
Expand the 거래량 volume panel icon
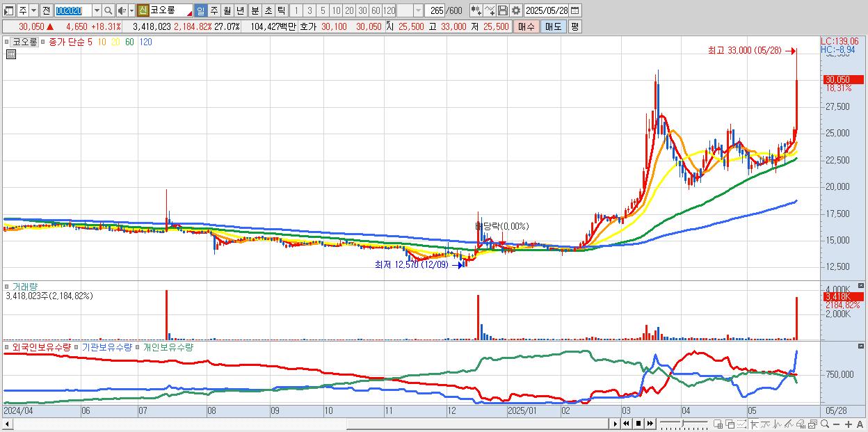point(6,286)
